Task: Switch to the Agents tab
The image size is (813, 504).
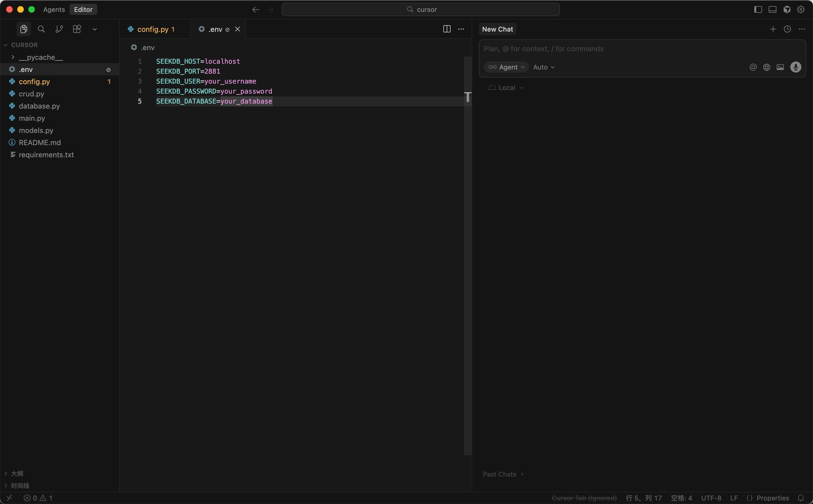Action: 54,9
